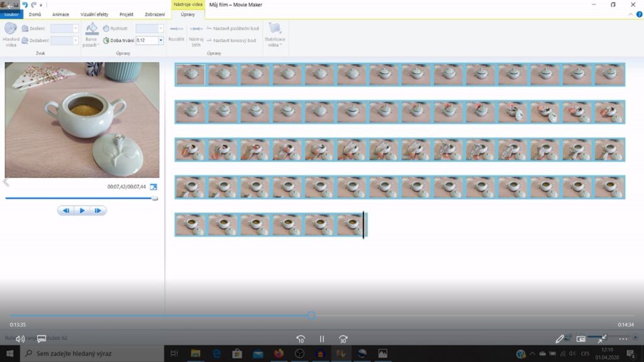This screenshot has height=362, width=644.
Task: Open the player's three-dot more options menu
Action: tap(623, 339)
